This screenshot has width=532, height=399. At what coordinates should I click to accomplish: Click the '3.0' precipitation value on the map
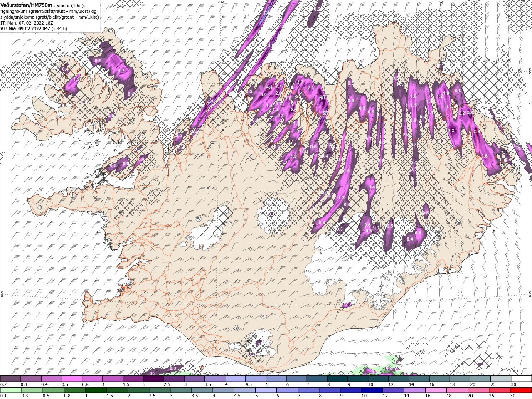(263, 95)
